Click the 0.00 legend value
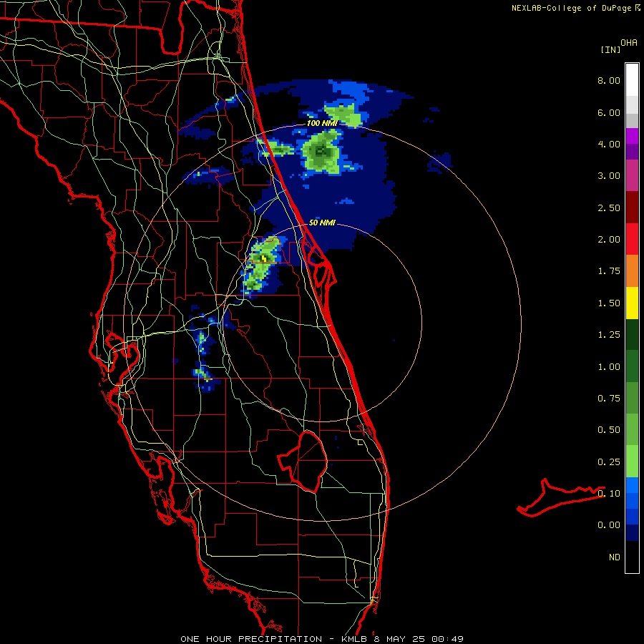 pos(609,525)
